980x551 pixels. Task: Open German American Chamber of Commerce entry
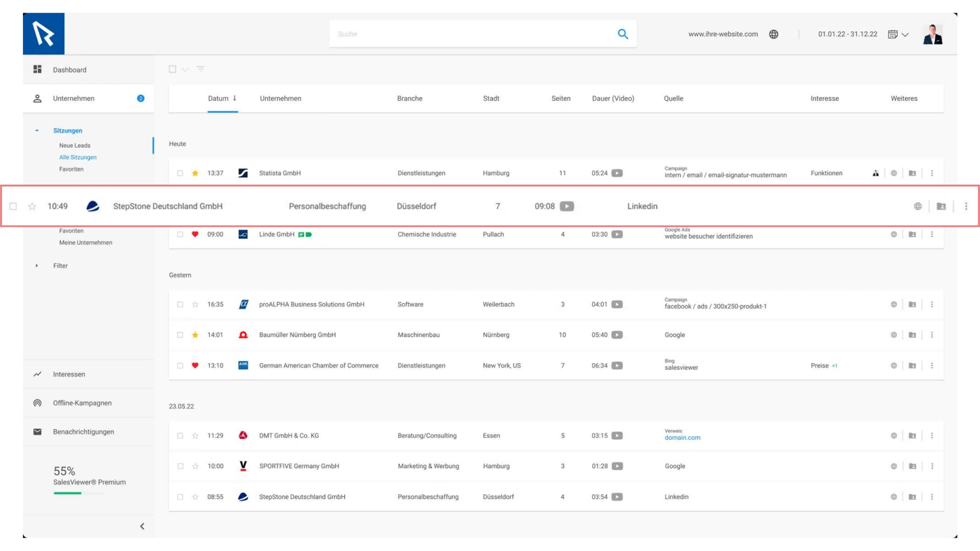tap(318, 365)
